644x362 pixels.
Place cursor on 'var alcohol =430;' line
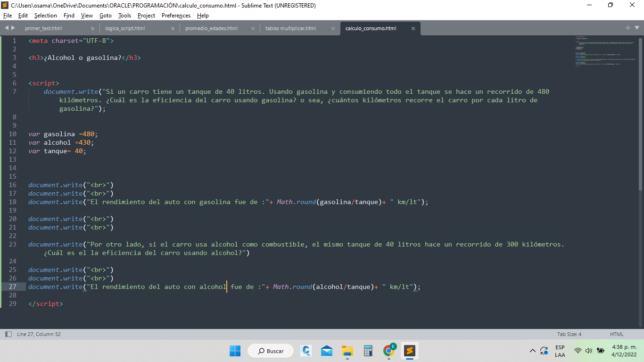point(61,142)
